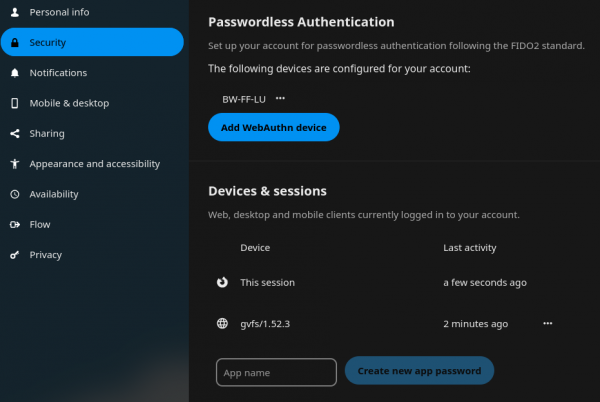Click the Mobile & desktop phone icon

[15, 103]
